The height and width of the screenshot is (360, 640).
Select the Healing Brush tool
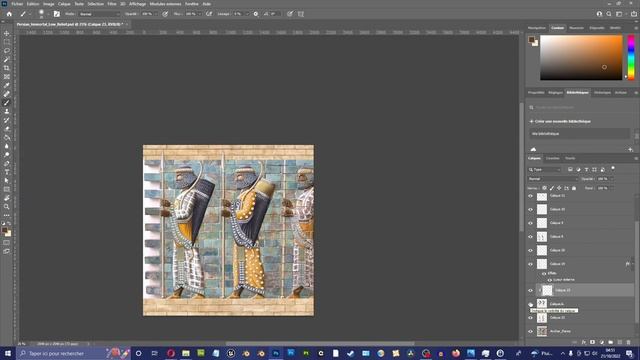pos(7,94)
